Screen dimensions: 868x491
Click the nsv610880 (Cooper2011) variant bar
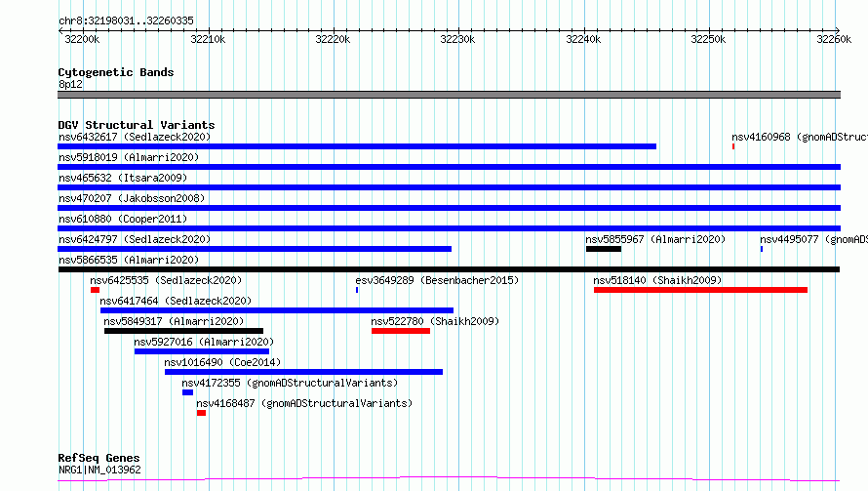449,228
